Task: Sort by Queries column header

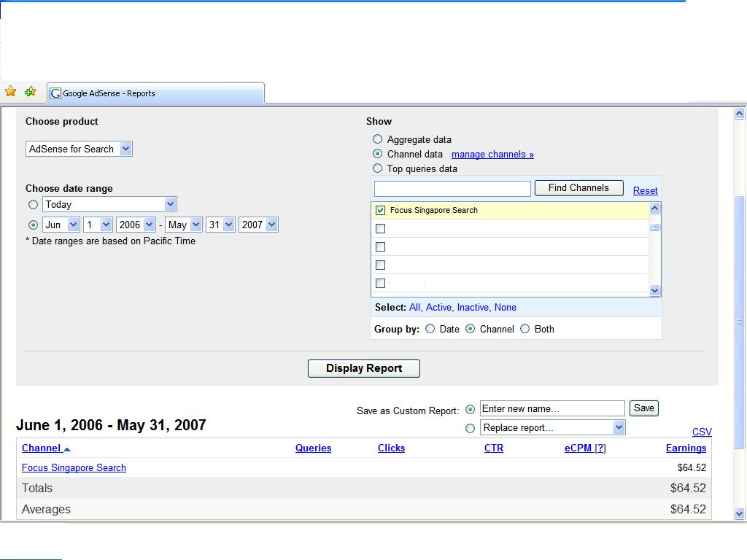Action: pos(313,448)
